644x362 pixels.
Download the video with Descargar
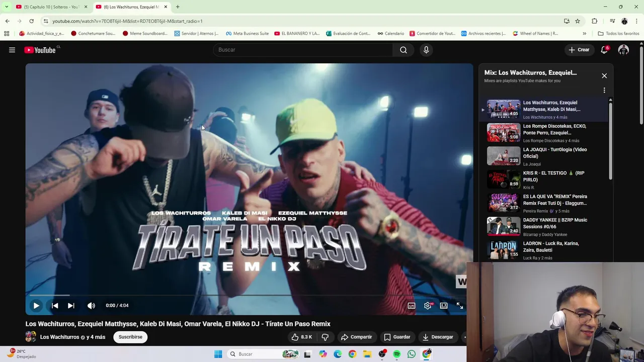[438, 337]
